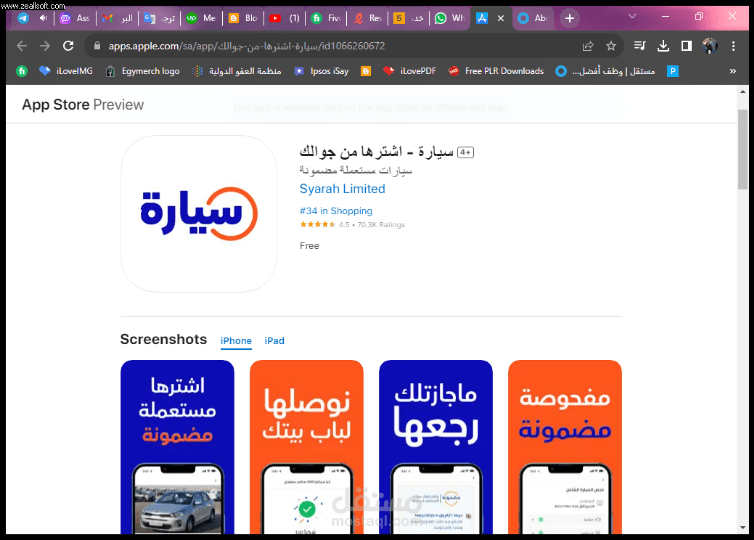
Task: Click the Syarah app icon image
Action: pos(199,214)
